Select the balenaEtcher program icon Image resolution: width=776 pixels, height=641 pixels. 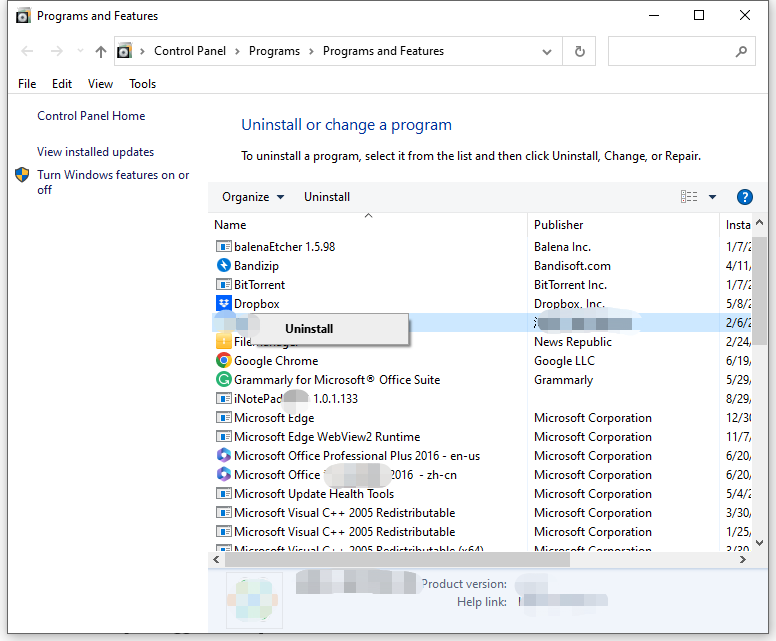point(224,247)
